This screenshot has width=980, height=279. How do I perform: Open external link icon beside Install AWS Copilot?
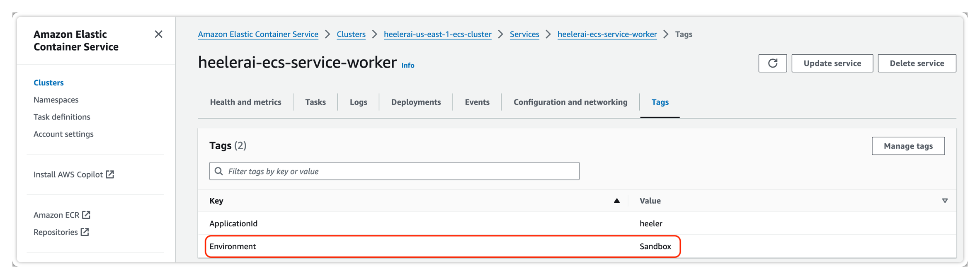point(110,175)
